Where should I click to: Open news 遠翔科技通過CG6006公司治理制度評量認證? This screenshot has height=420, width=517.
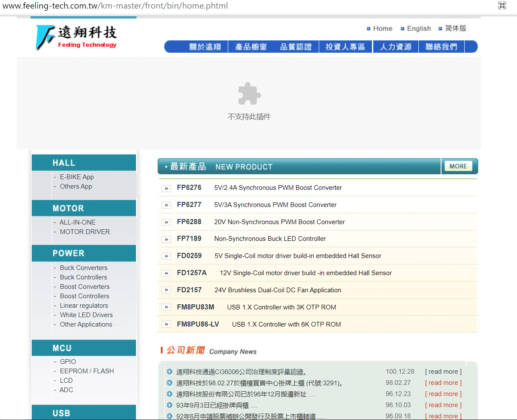pyautogui.click(x=242, y=372)
